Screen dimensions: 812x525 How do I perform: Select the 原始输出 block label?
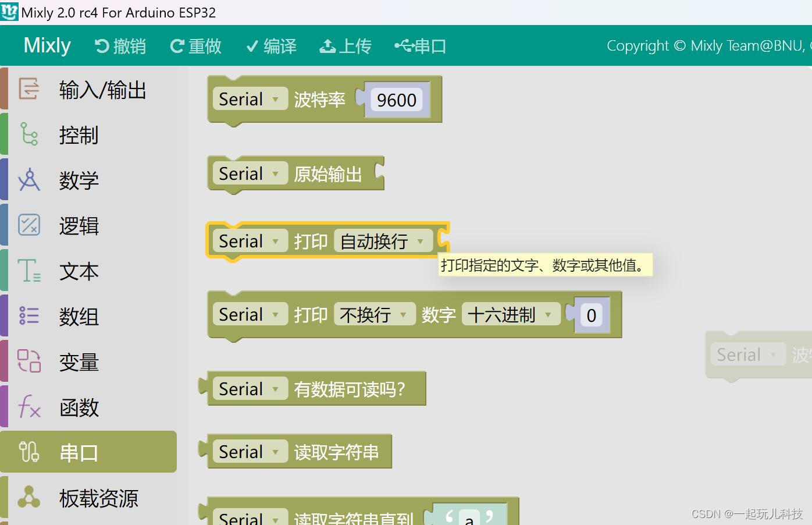pos(328,174)
